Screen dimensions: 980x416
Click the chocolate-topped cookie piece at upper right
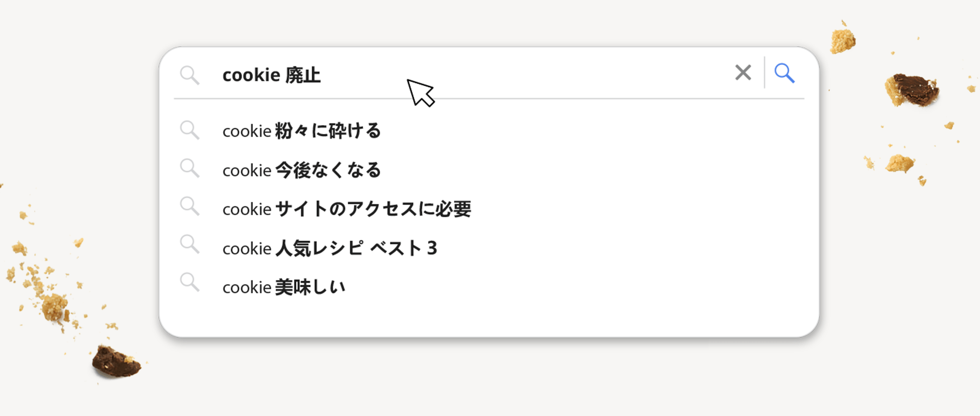(912, 90)
